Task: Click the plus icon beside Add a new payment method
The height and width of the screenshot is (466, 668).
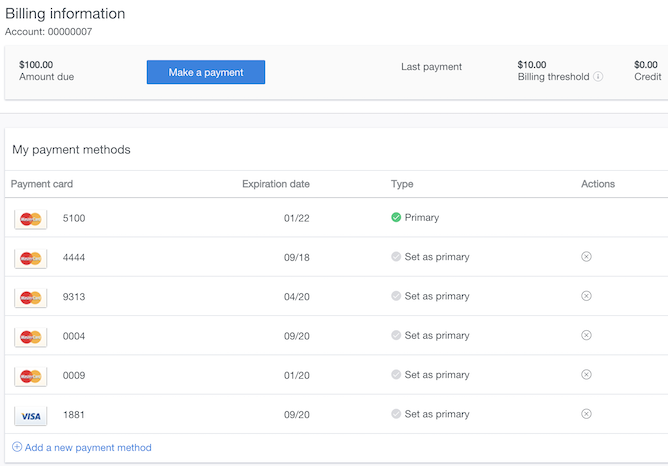Action: tap(17, 447)
